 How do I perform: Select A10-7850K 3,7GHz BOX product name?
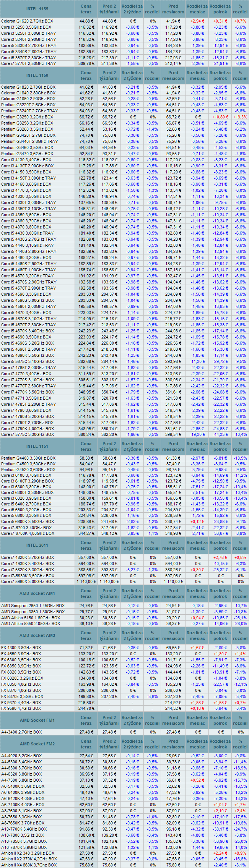pyautogui.click(x=24, y=841)
